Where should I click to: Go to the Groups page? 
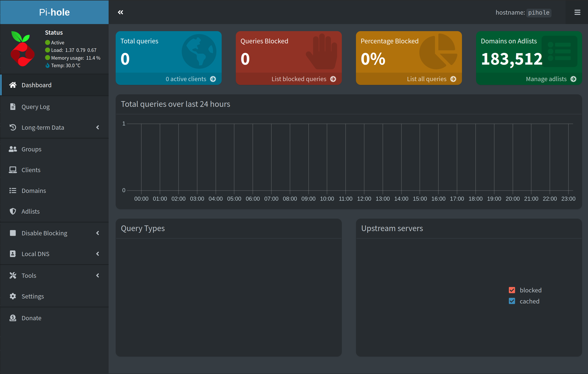[x=54, y=149]
